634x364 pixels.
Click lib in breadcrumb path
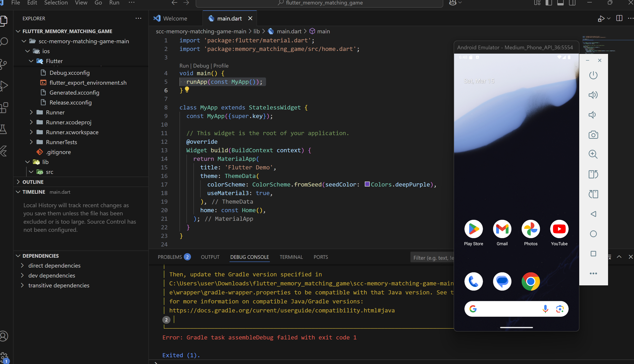pyautogui.click(x=256, y=31)
